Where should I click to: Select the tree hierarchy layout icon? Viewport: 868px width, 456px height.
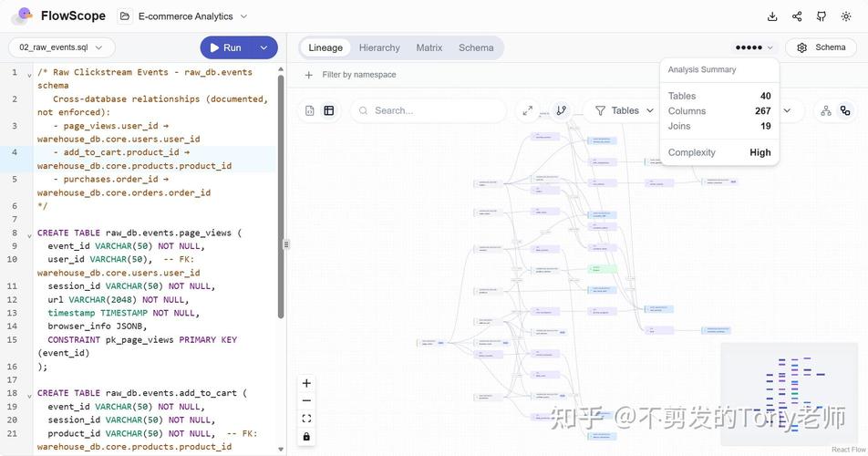point(826,110)
